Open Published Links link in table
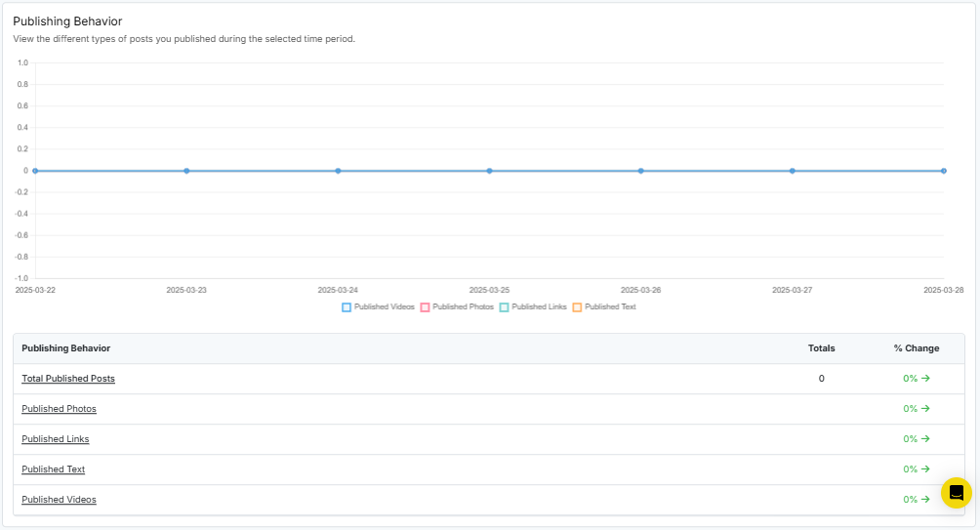Image resolution: width=980 pixels, height=530 pixels. 55,439
